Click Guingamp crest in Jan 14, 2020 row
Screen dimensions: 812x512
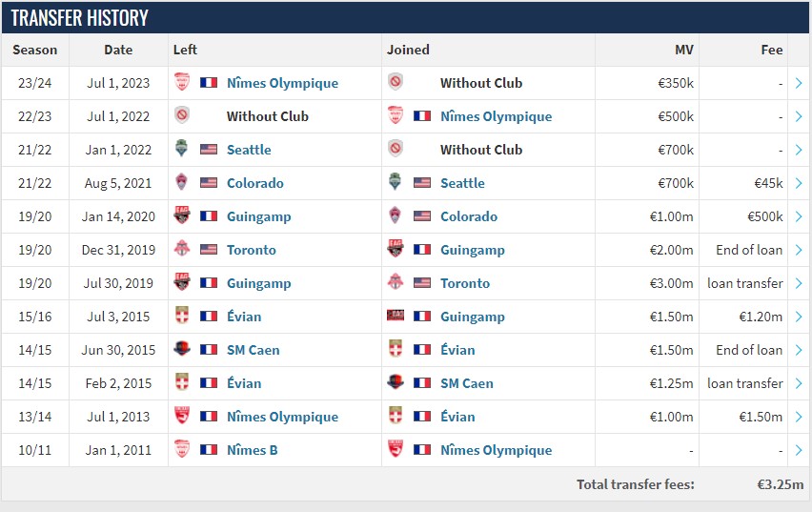(x=182, y=215)
